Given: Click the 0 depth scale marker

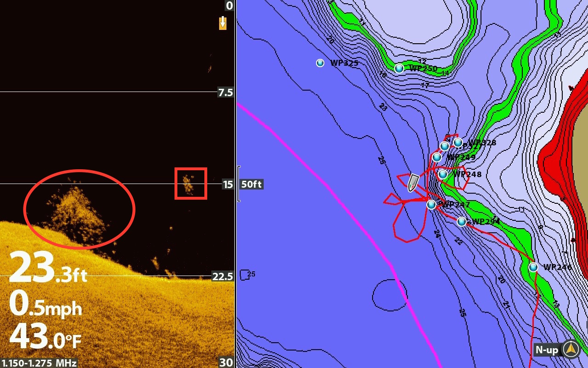Looking at the screenshot, I should (229, 6).
